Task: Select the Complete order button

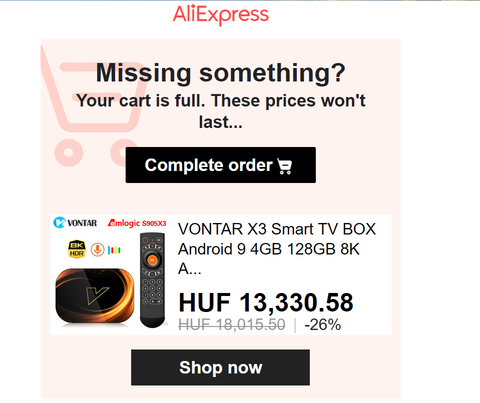Action: coord(221,165)
